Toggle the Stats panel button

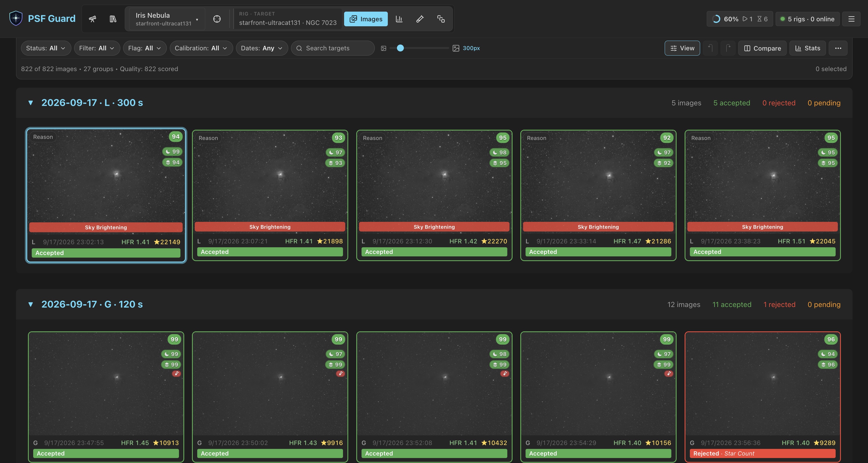[807, 48]
